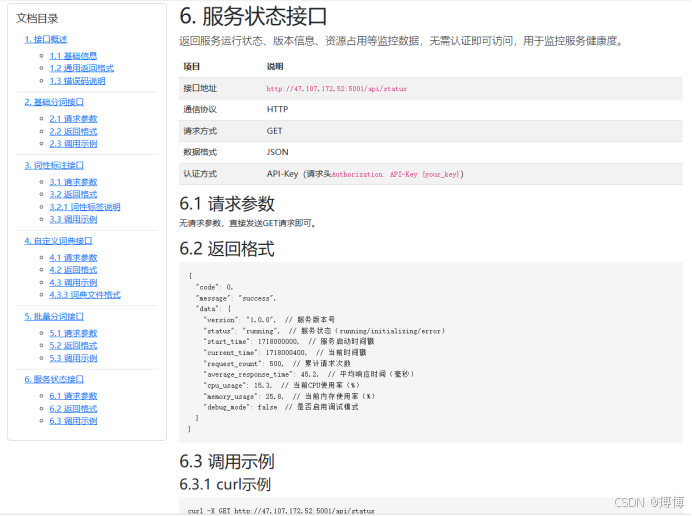Select the 'JSON' value in 数据格式 row
Viewport: 692px width, 516px height.
[277, 152]
